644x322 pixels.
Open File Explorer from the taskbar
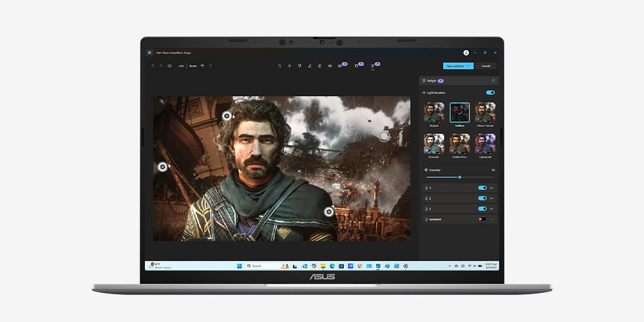(x=323, y=265)
